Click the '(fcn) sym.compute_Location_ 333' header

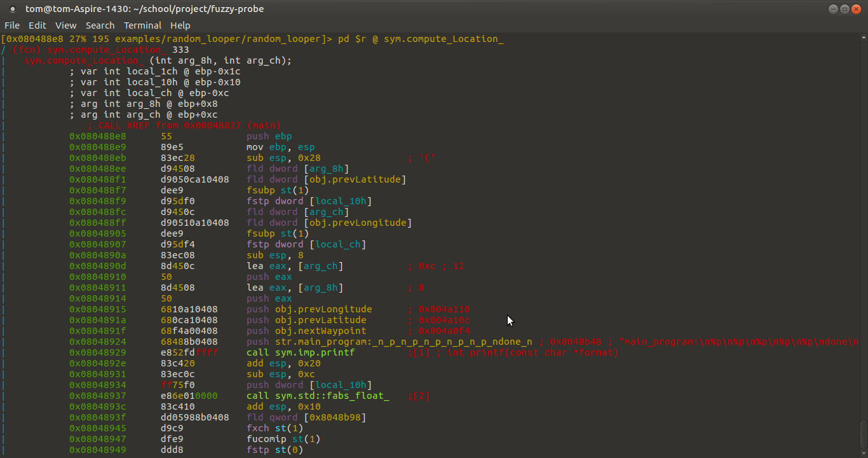tap(100, 50)
